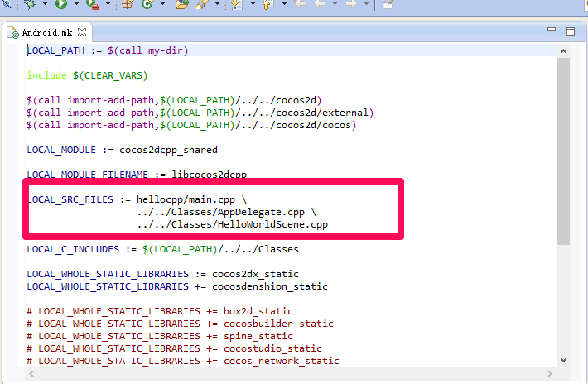The image size is (588, 384).
Task: Click the commented spine_static line
Action: [x=160, y=336]
